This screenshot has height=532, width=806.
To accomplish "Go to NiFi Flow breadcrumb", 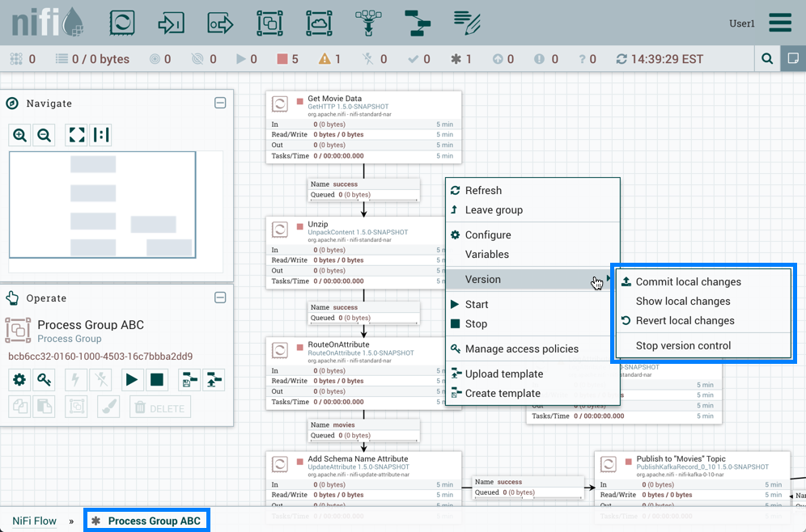I will coord(34,521).
